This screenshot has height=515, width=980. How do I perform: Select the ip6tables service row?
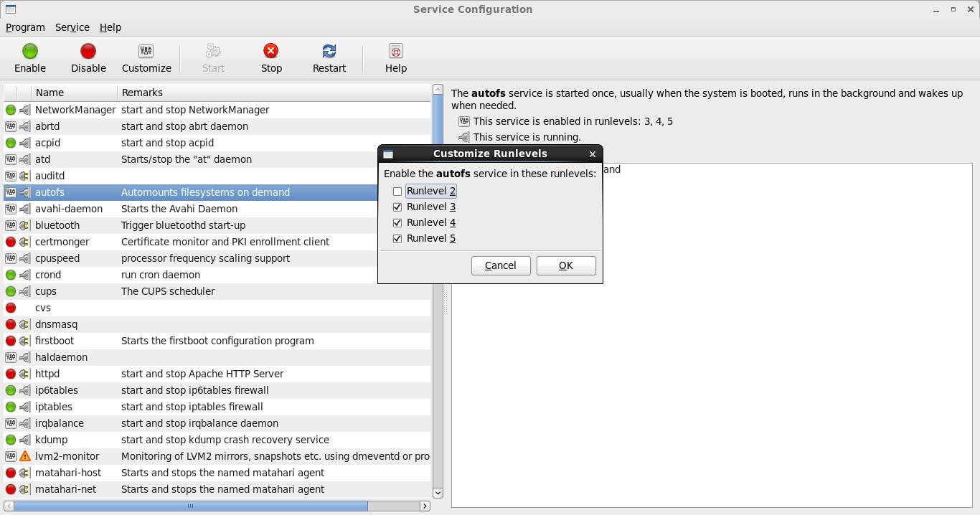217,390
